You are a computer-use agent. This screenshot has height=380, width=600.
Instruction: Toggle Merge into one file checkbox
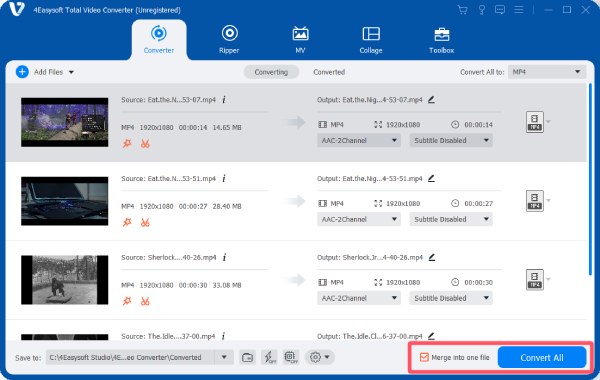(424, 357)
